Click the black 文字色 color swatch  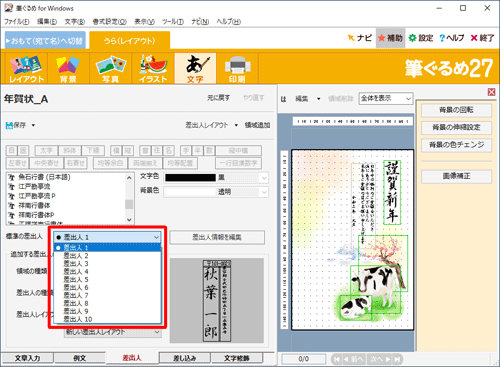[x=191, y=178]
